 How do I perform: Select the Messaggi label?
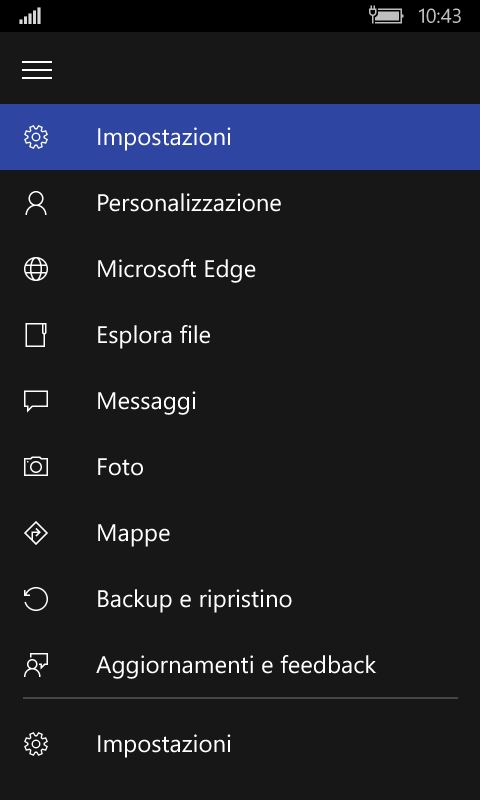(146, 402)
